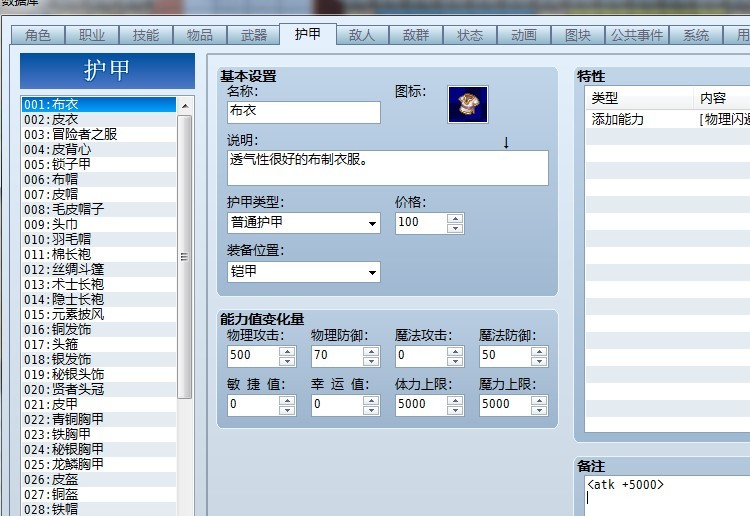The height and width of the screenshot is (516, 750).
Task: Click the 备注 notes box with atk +5000
Action: tap(668, 495)
